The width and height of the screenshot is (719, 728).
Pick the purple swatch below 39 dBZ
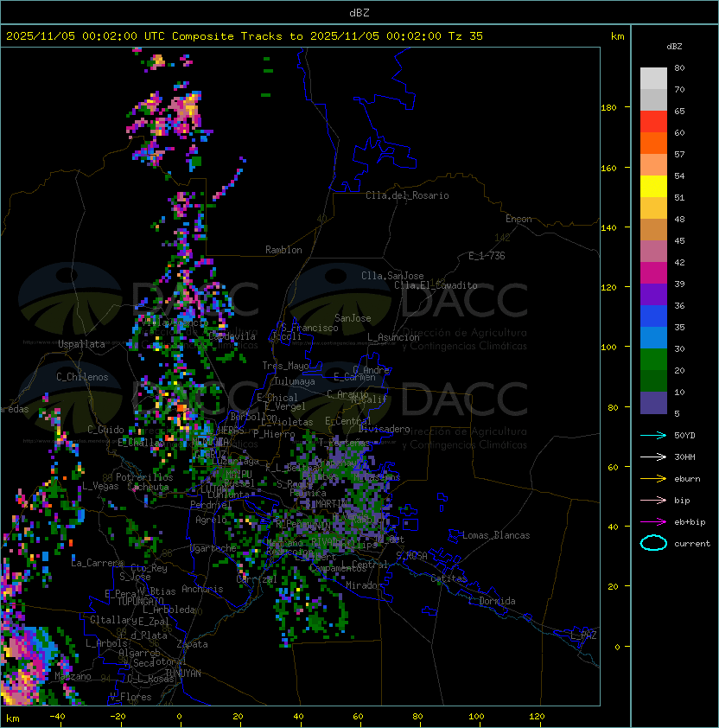(653, 294)
